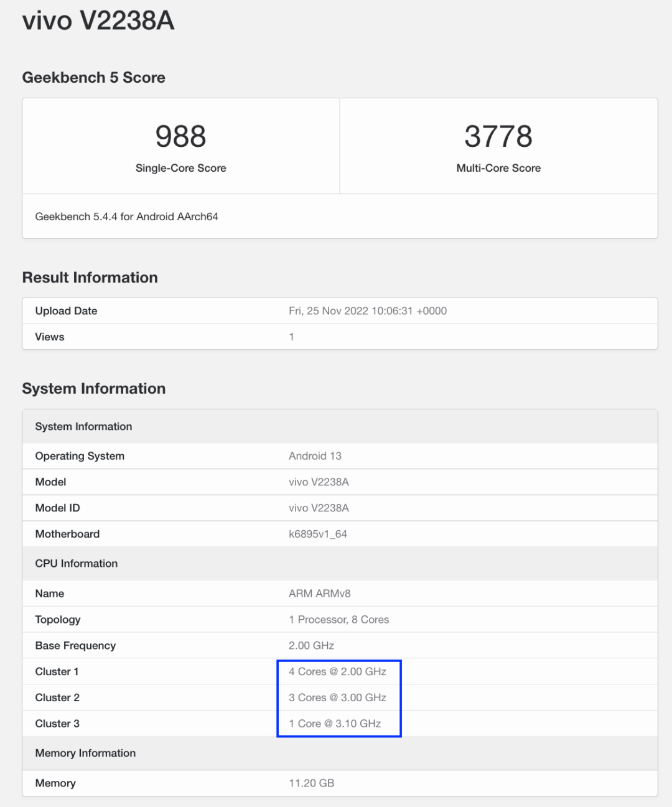Click the 4 Cores @ 2.00 GHz value
672x807 pixels.
click(337, 671)
